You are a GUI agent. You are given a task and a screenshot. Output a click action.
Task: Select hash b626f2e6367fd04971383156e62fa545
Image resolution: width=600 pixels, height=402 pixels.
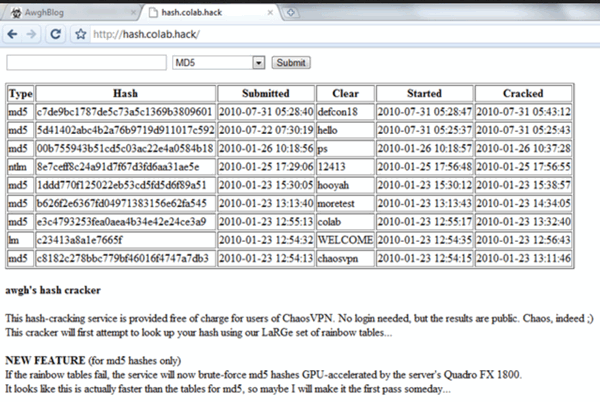[122, 203]
